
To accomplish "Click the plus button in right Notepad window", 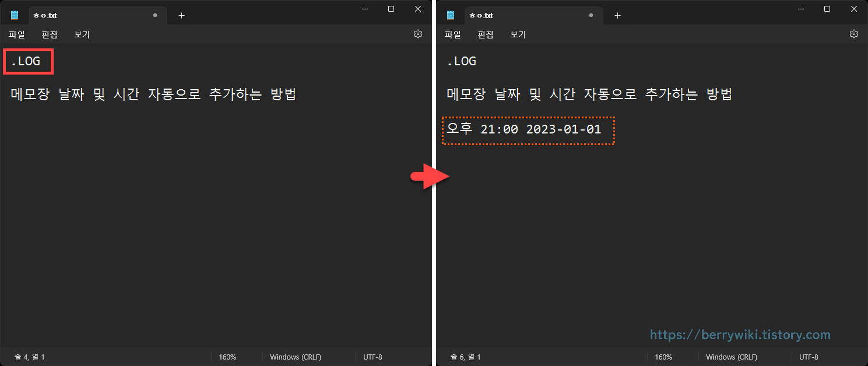I will (x=617, y=16).
